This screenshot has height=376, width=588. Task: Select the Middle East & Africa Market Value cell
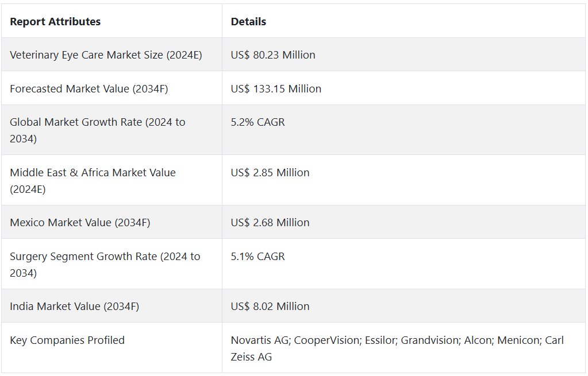click(93, 180)
